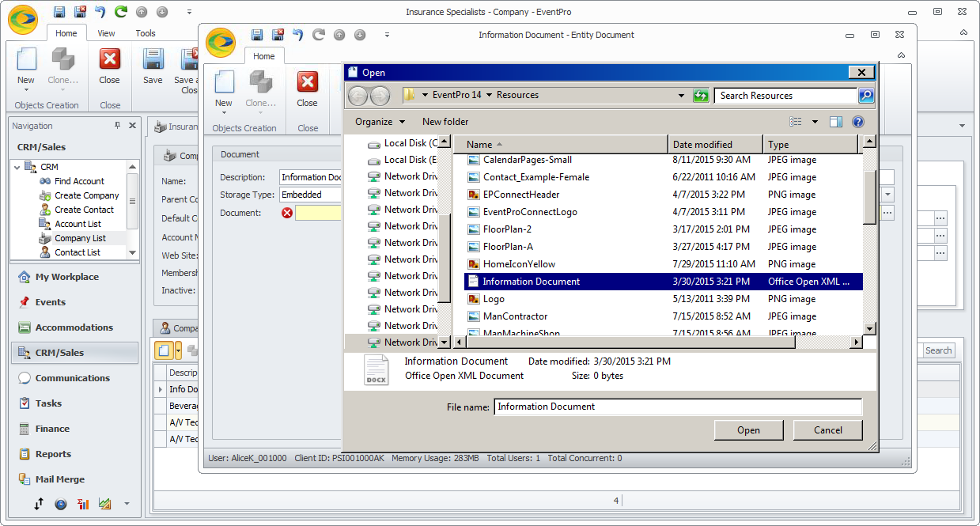Click the line chart icon at navigation bottom
This screenshot has height=526, width=980.
click(x=104, y=504)
